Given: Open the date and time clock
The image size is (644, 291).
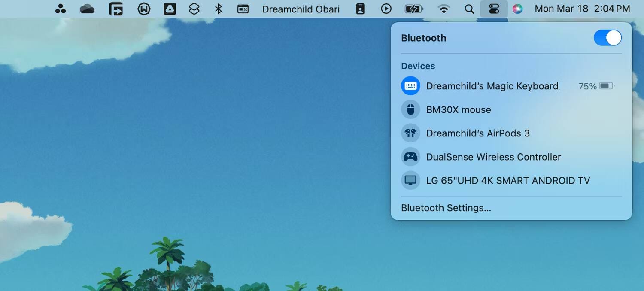Looking at the screenshot, I should coord(582,9).
